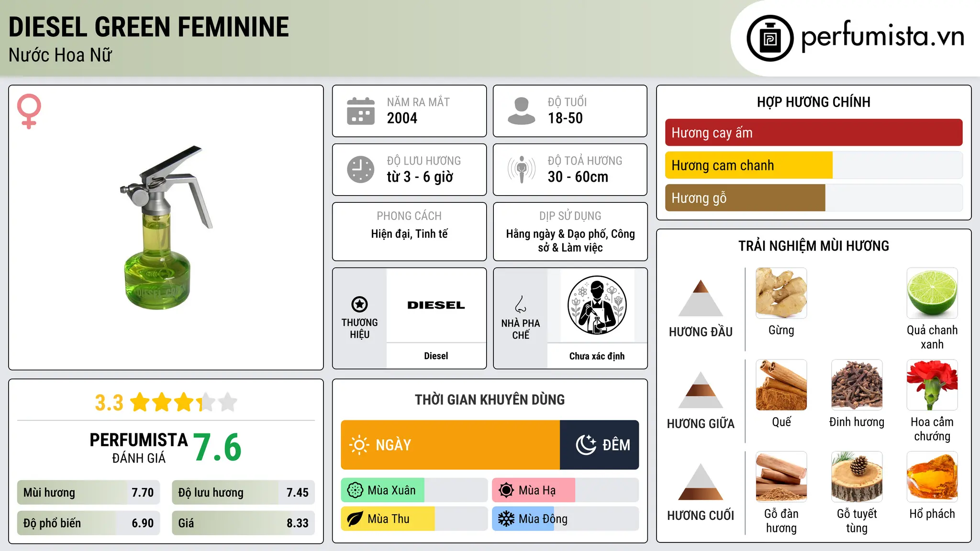The height and width of the screenshot is (551, 980).
Task: Click the HỢP HƯƠNG CHÍNH heading
Action: pyautogui.click(x=813, y=102)
